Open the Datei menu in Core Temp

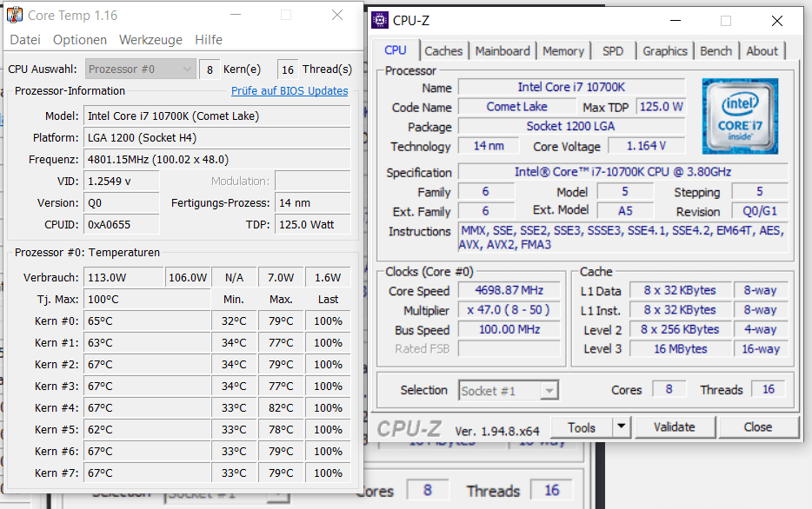(x=25, y=40)
